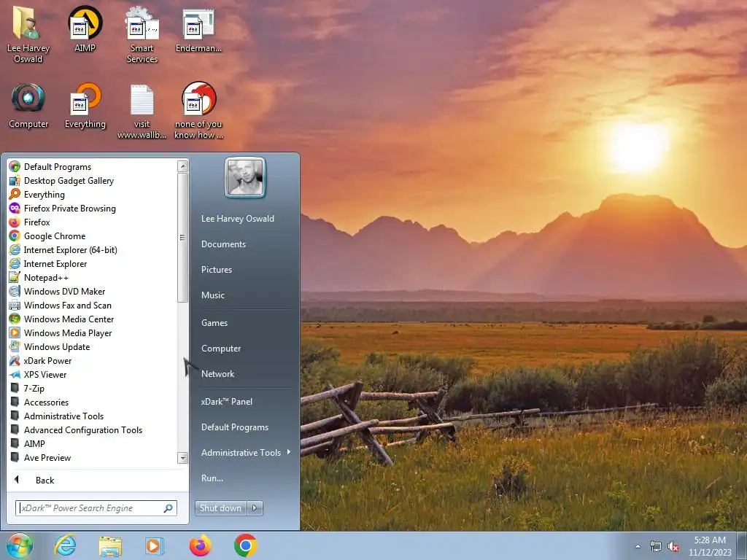Click the muted volume tray icon
The height and width of the screenshot is (560, 747).
point(673,547)
